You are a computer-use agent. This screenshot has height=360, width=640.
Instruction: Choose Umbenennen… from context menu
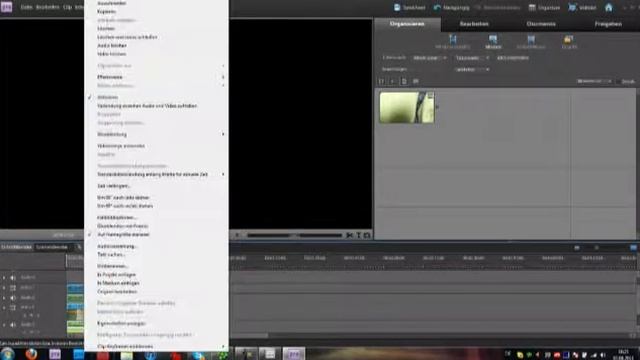point(113,266)
